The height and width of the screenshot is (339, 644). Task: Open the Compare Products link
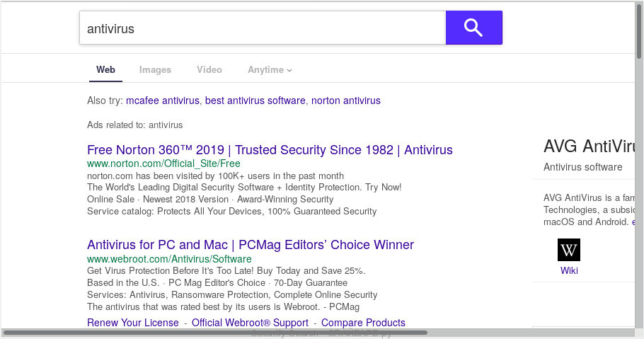pos(363,323)
